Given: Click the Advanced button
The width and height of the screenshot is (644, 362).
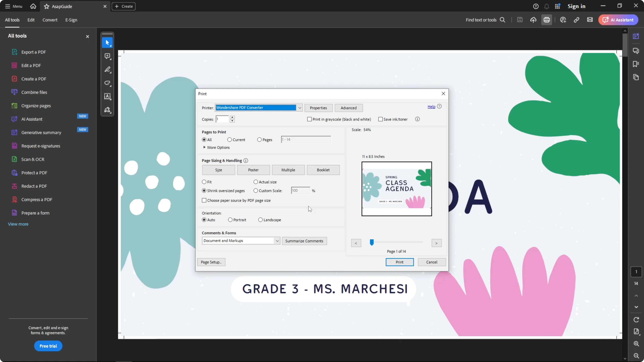Looking at the screenshot, I should 348,108.
